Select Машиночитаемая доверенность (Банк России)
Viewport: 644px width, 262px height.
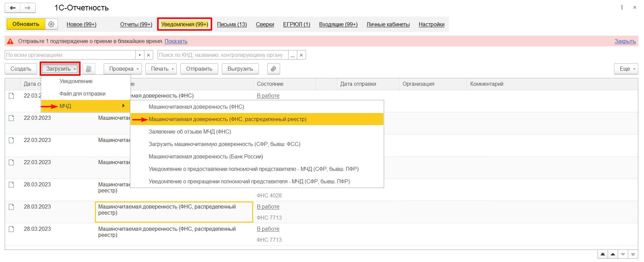[x=257, y=156]
